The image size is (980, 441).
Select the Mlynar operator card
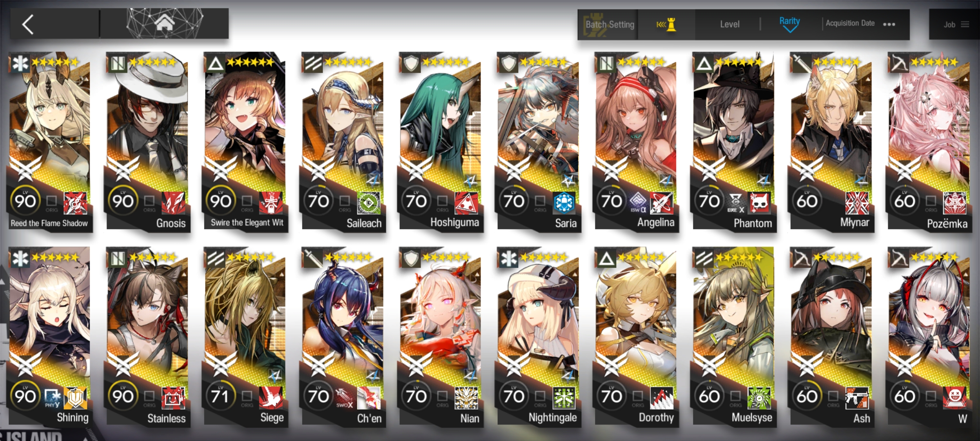click(x=831, y=141)
